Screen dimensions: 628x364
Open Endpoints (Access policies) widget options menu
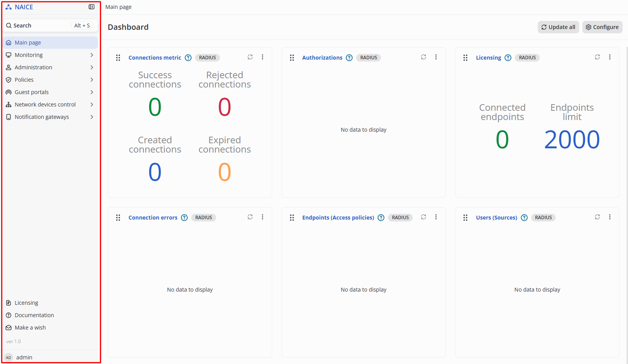point(436,217)
